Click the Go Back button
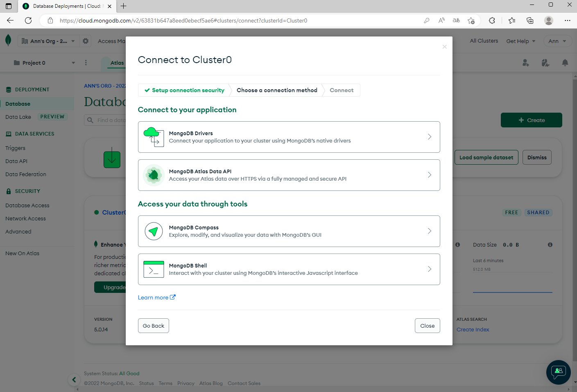 tap(154, 326)
